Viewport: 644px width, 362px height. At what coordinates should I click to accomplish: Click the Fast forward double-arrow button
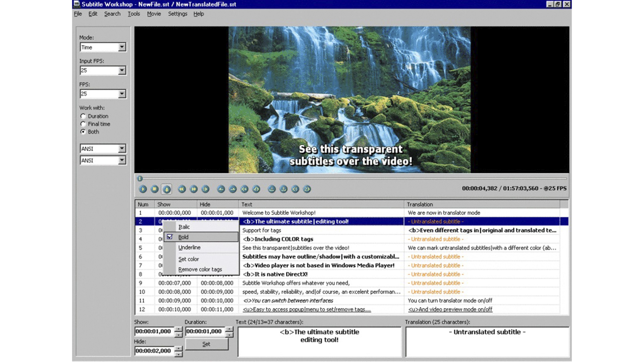(x=194, y=189)
